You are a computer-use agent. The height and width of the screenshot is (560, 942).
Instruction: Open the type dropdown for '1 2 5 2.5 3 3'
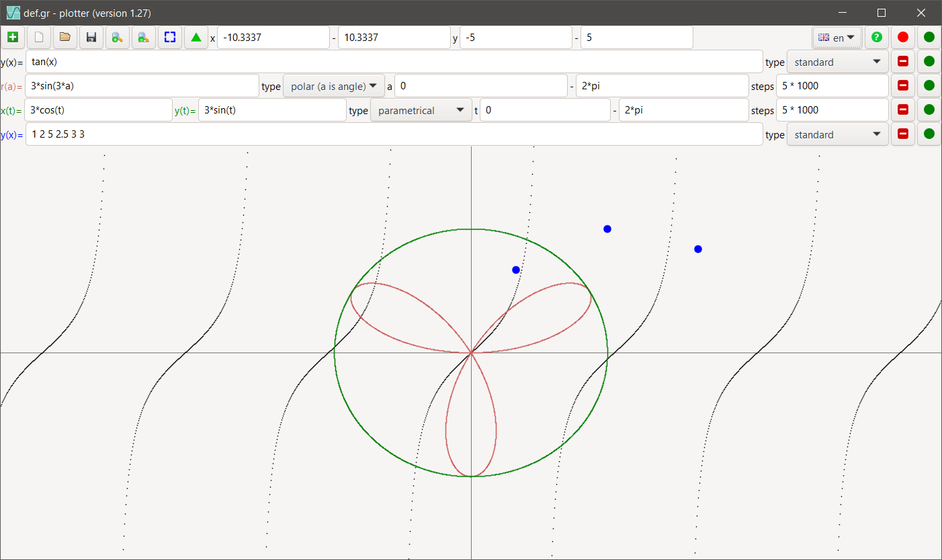click(x=837, y=134)
